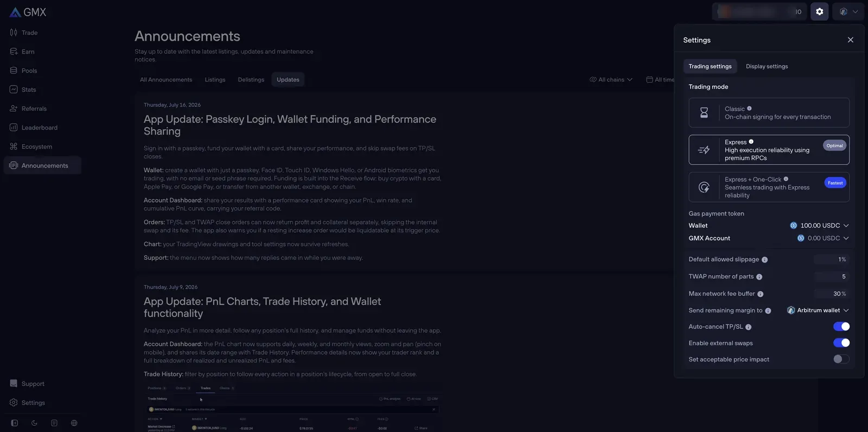Image resolution: width=868 pixels, height=432 pixels.
Task: Open the docs icon at the sidebar bottom
Action: coord(54,423)
